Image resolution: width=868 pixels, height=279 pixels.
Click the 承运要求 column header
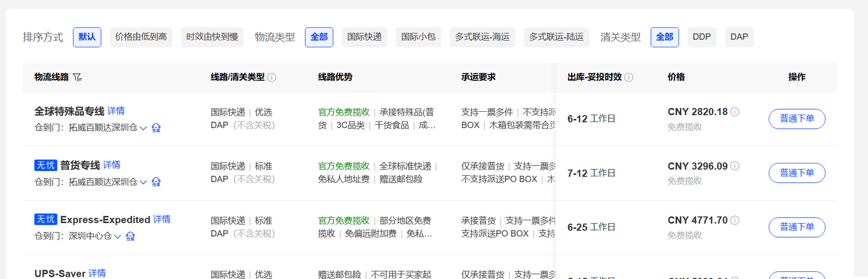click(x=478, y=77)
